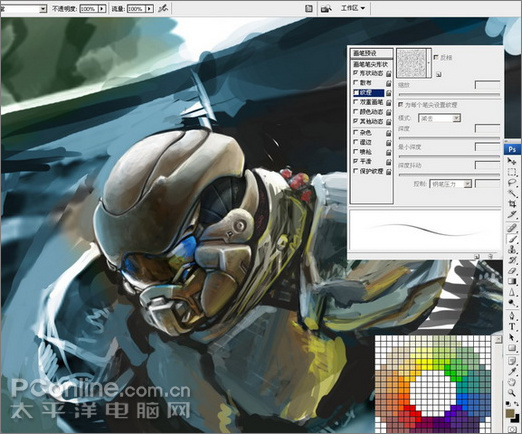Screen dimensions: 522x434
Task: Toggle the 平滑 (Smoothing) checkbox
Action: [356, 161]
